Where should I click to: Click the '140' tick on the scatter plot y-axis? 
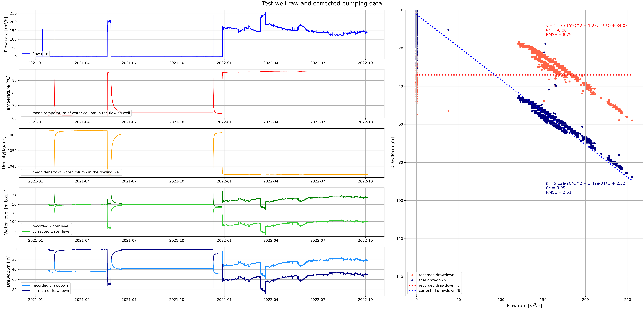pyautogui.click(x=400, y=277)
